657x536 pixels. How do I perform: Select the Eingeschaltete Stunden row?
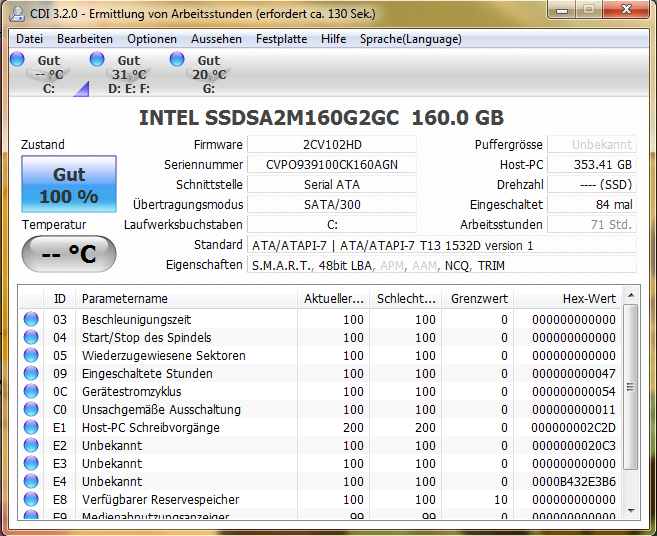[320, 373]
